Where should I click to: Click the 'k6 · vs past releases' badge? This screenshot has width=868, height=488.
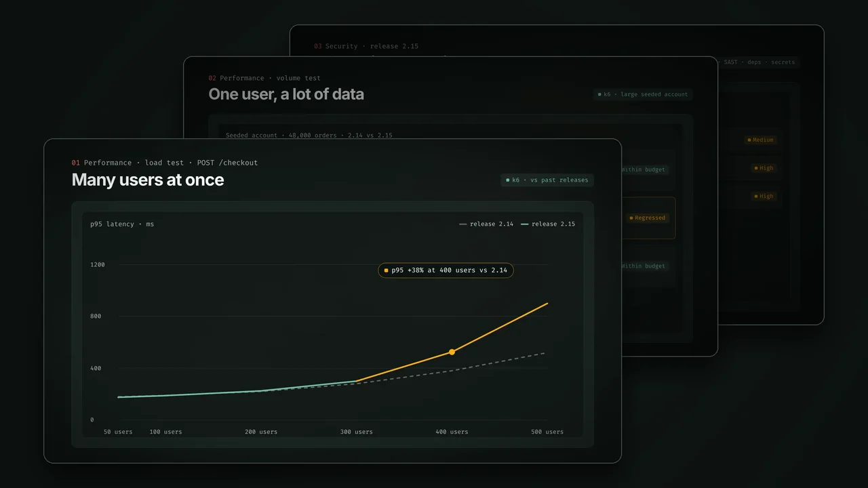[x=547, y=180]
